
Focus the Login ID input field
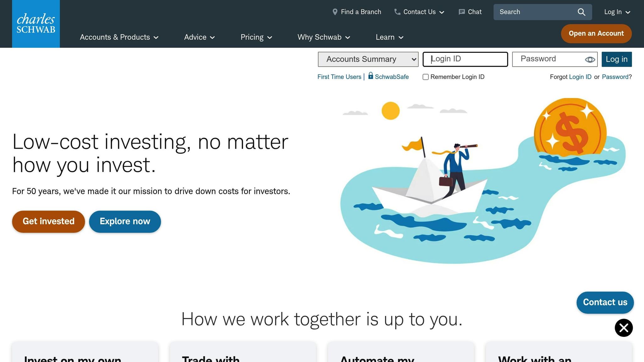[465, 59]
